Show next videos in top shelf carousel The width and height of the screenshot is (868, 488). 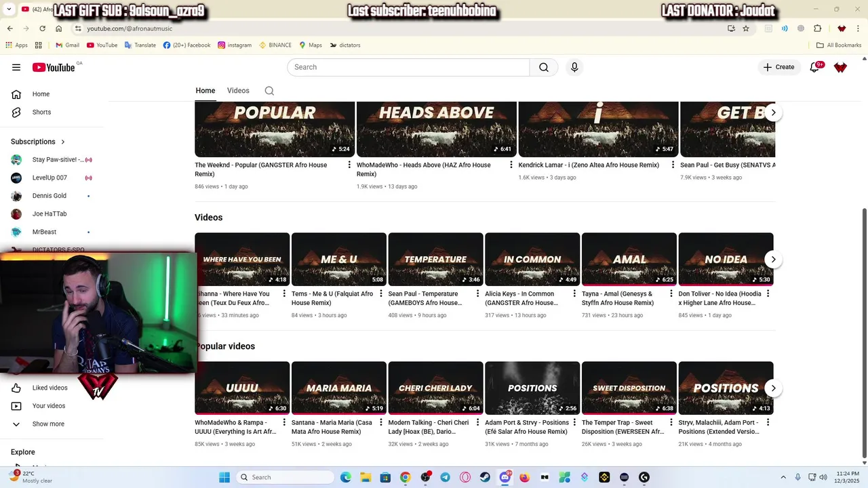coord(773,113)
